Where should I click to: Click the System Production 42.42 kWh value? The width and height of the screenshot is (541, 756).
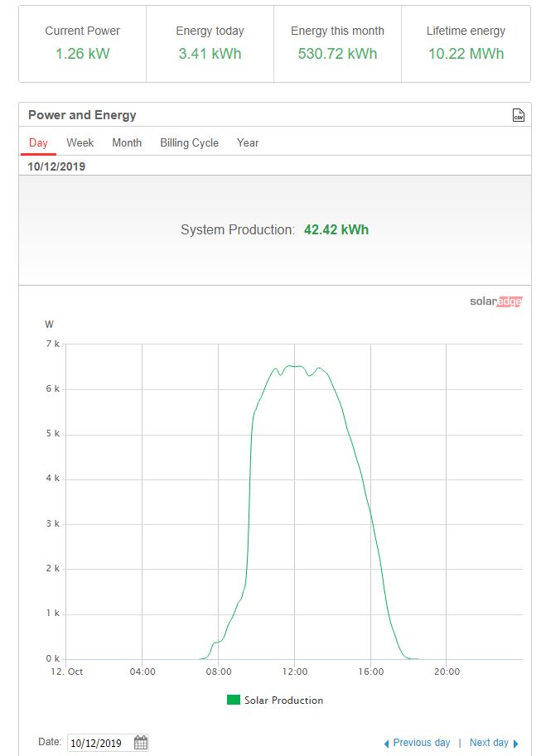tap(336, 229)
